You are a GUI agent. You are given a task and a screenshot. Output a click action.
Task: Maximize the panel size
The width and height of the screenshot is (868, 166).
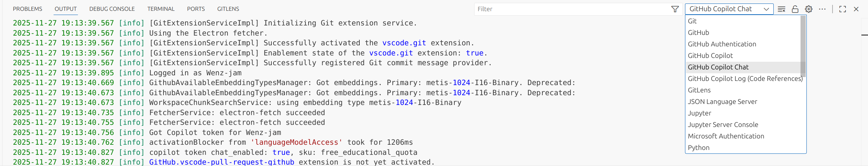tap(843, 9)
